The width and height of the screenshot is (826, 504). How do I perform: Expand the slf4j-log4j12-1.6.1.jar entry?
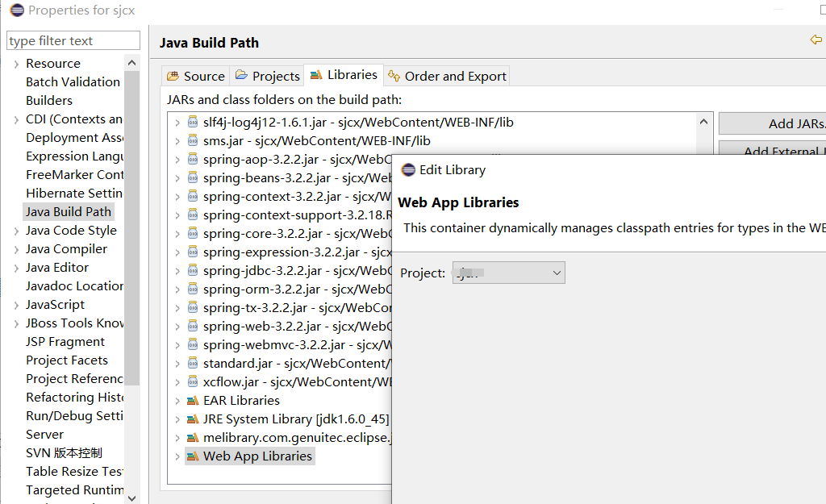click(177, 123)
